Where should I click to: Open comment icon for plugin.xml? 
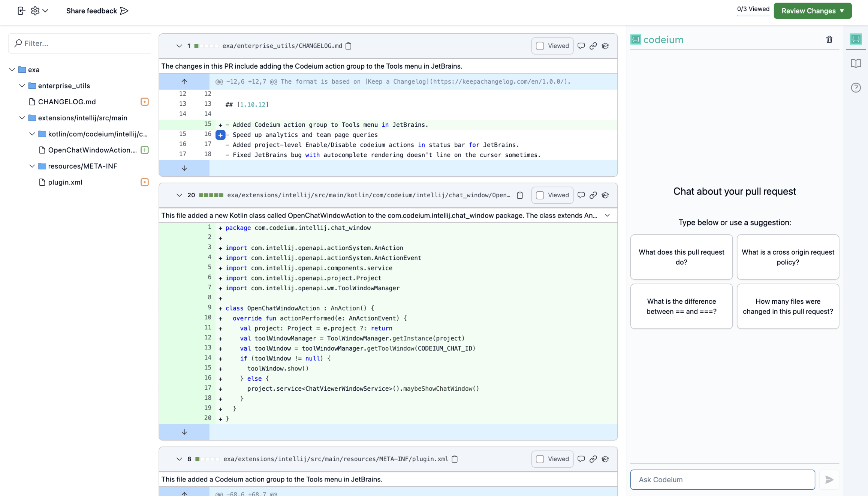pos(581,459)
